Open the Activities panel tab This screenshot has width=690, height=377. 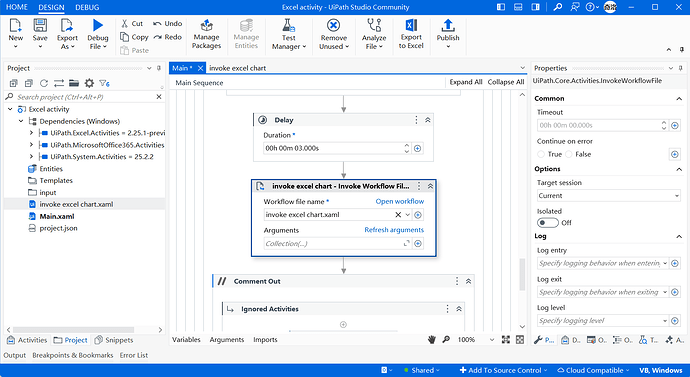tap(27, 340)
